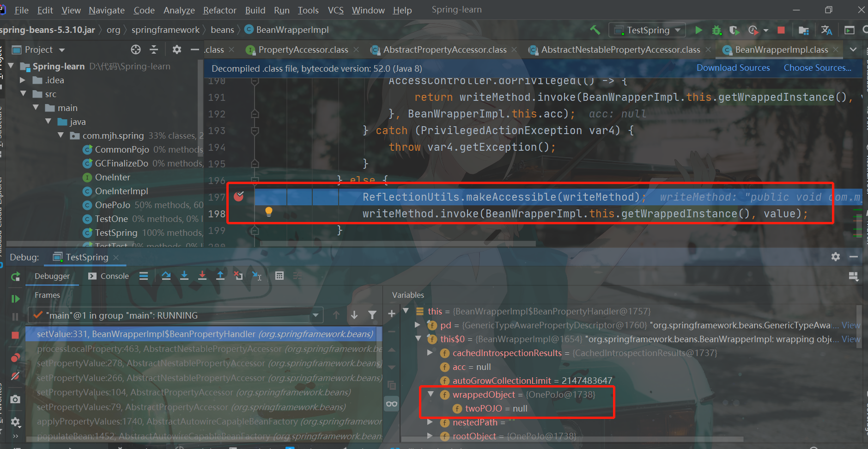Click the editor horizontal scrollbar
The width and height of the screenshot is (868, 449).
[398, 244]
